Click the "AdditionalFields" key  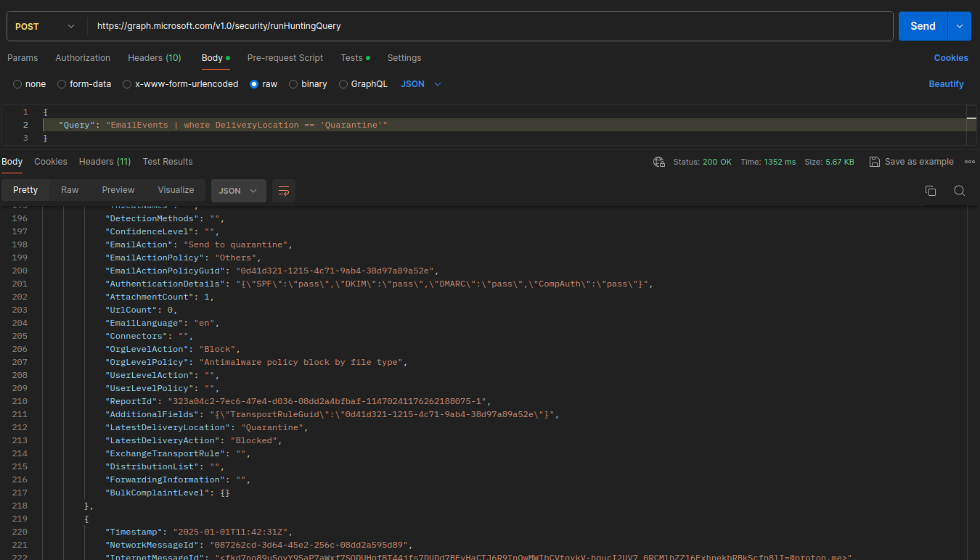[152, 414]
